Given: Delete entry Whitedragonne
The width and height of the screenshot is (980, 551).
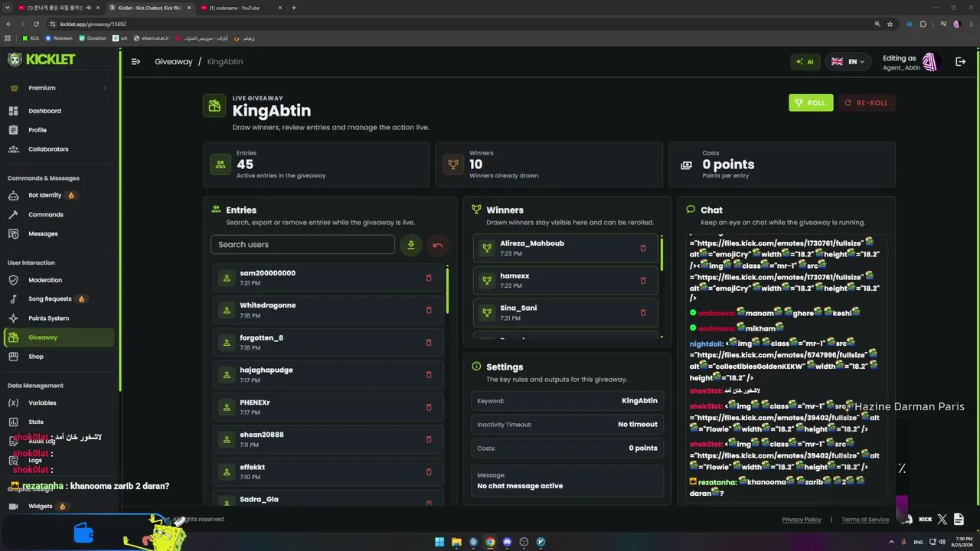Looking at the screenshot, I should pyautogui.click(x=429, y=310).
